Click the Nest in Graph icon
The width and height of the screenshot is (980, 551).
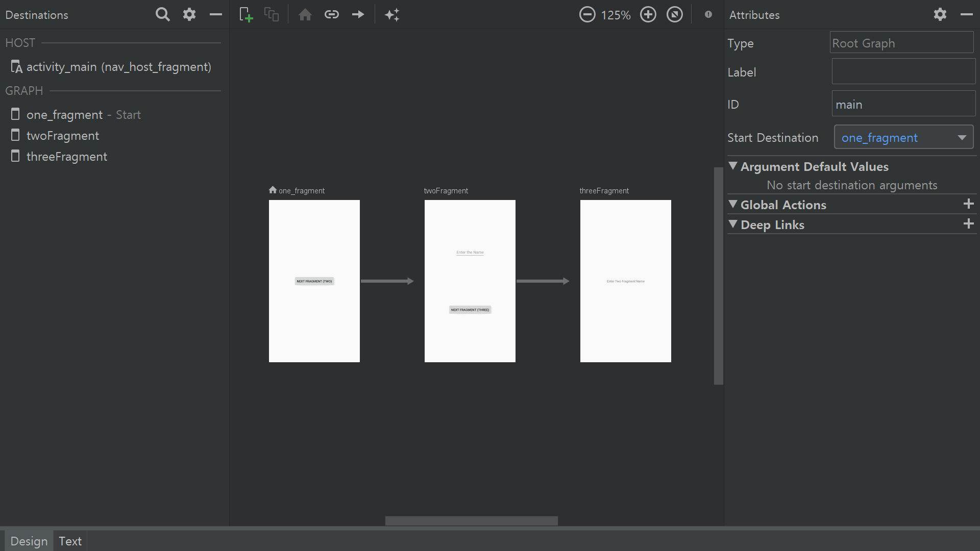[x=272, y=15]
